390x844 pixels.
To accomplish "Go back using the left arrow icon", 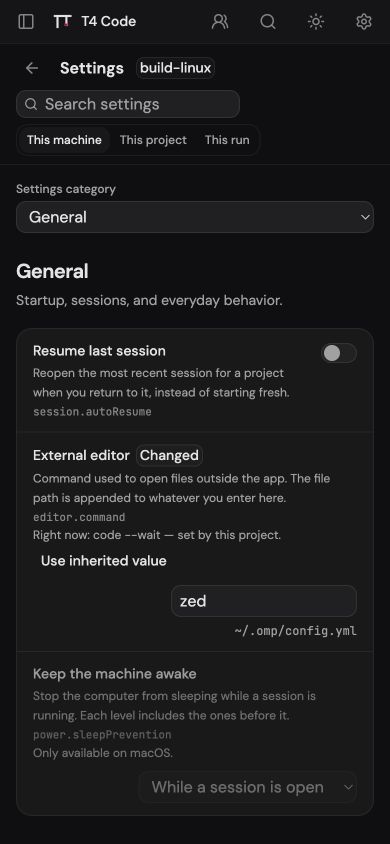I will coord(32,68).
